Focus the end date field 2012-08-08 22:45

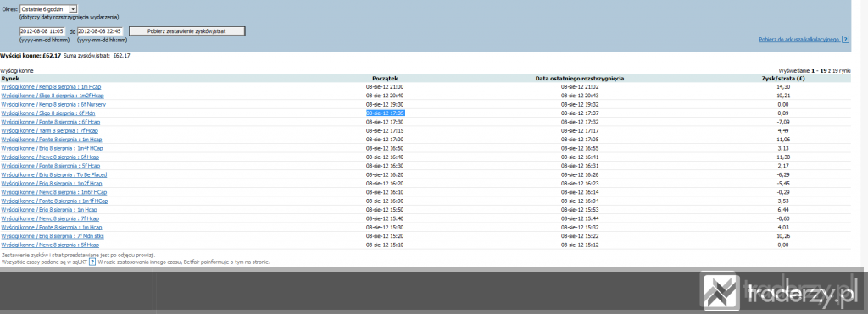100,31
